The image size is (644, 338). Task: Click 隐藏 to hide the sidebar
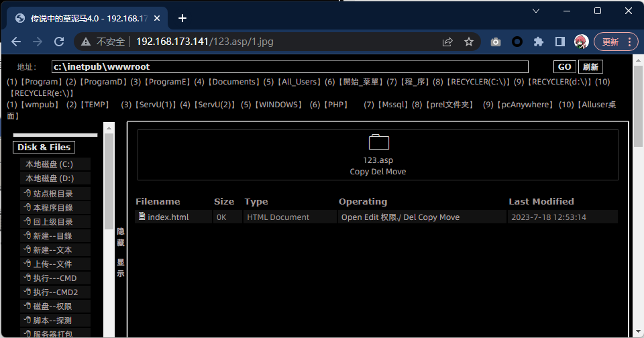click(x=121, y=237)
